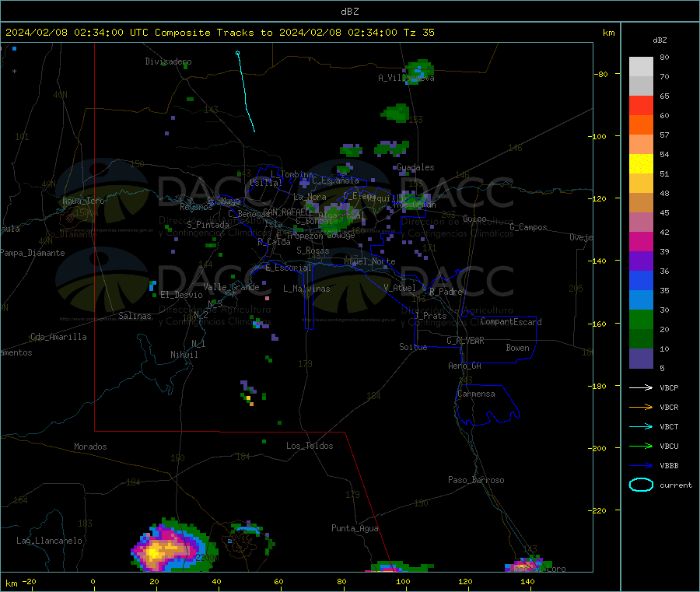
Task: Click the 'Carmensa' place label
Action: (476, 394)
